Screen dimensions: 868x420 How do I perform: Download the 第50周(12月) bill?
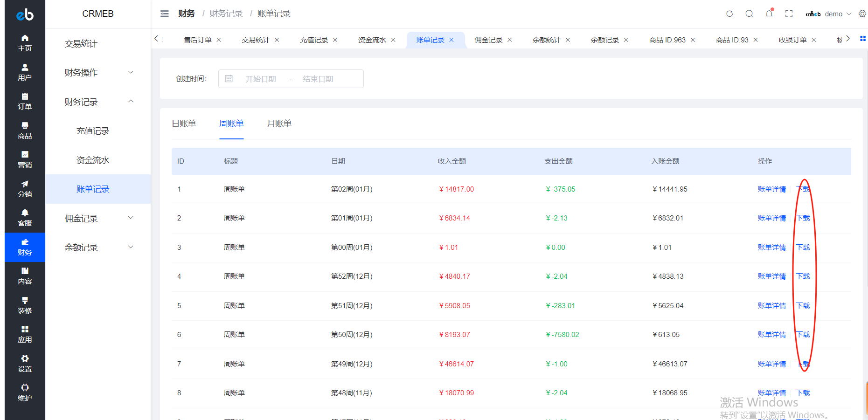coord(803,335)
